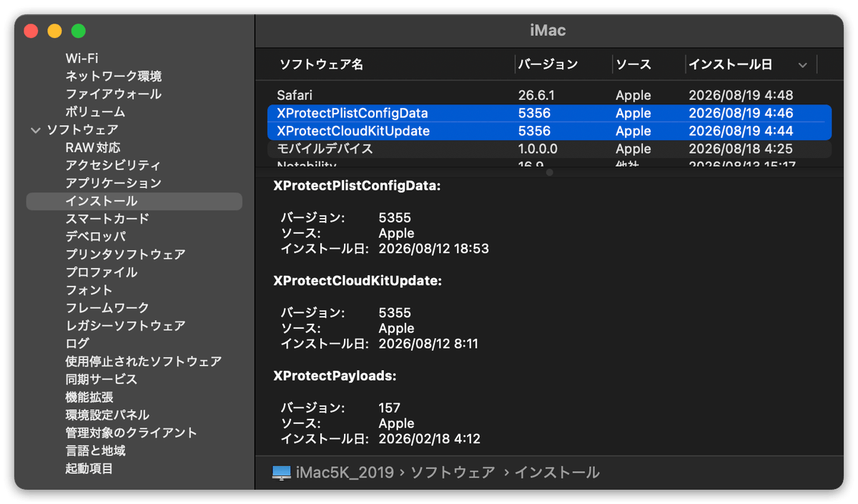858x504 pixels.
Task: Sort by ソフトウェア名 column header
Action: tap(321, 64)
